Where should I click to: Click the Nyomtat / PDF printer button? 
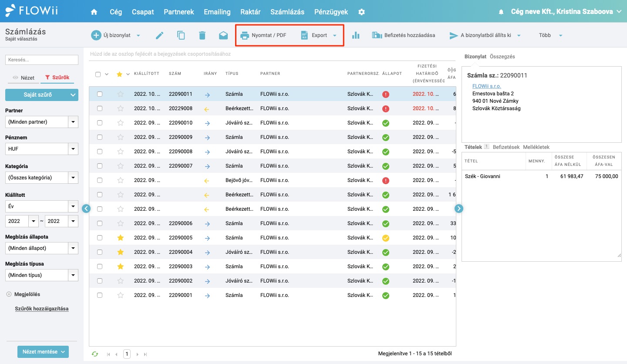pyautogui.click(x=264, y=35)
